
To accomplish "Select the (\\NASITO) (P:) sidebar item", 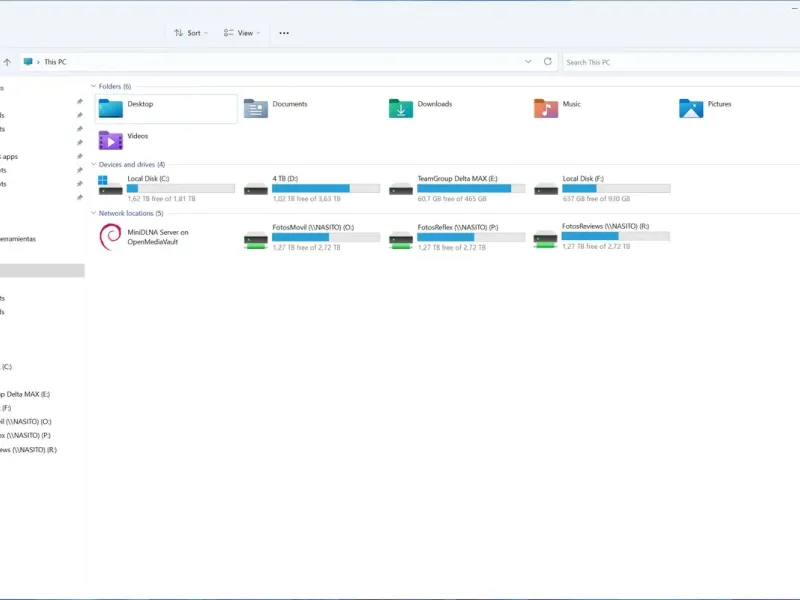I will [26, 435].
